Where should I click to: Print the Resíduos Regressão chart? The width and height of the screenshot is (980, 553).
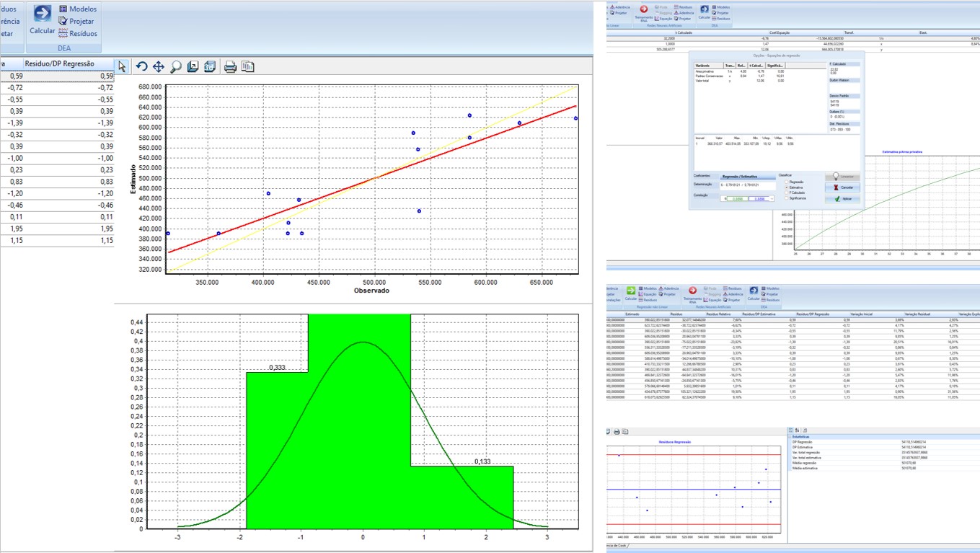(x=617, y=432)
